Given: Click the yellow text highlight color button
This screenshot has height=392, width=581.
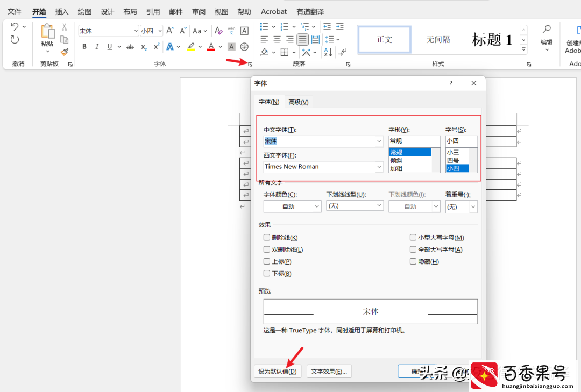Looking at the screenshot, I should click(x=191, y=47).
